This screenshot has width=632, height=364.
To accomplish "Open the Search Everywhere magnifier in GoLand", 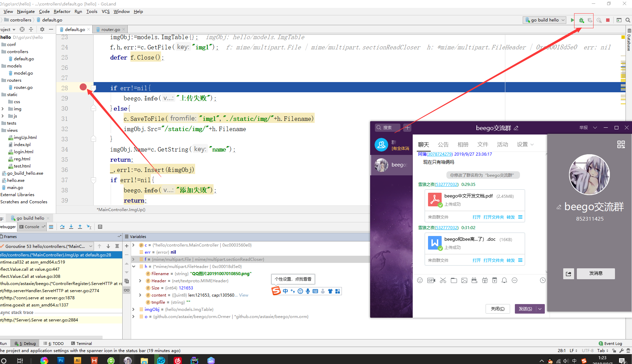I will pos(628,20).
